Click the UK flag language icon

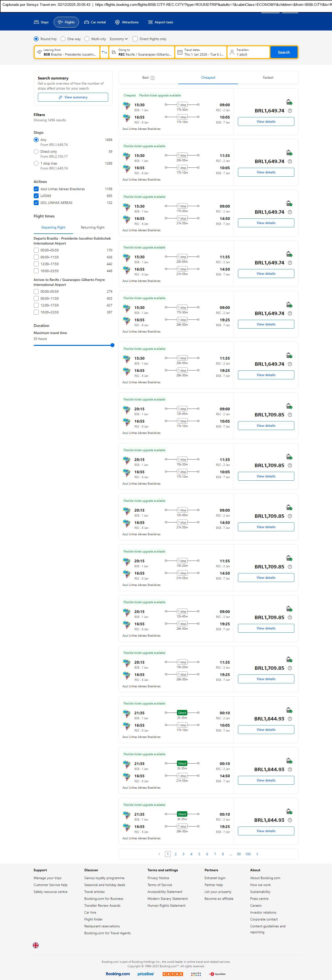pos(36,945)
